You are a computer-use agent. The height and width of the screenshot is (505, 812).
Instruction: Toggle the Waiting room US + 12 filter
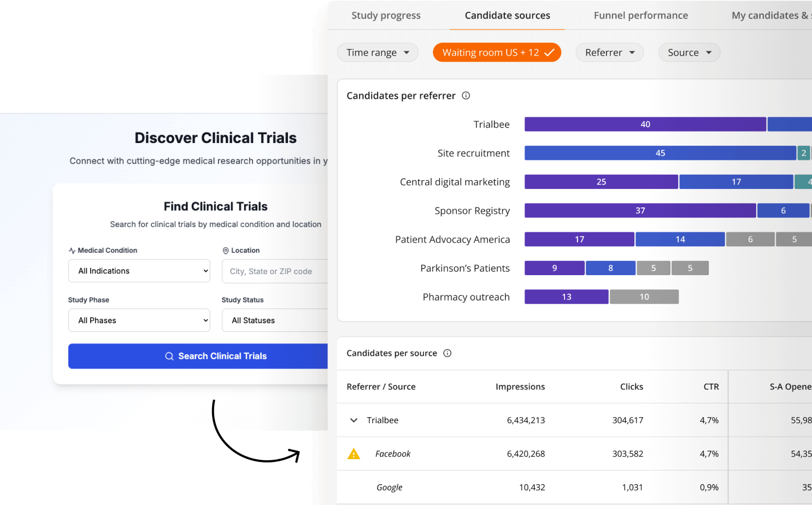(x=497, y=52)
